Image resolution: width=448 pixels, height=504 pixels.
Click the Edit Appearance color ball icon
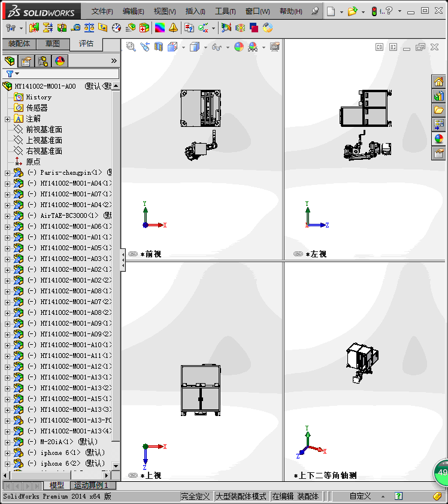point(239,47)
